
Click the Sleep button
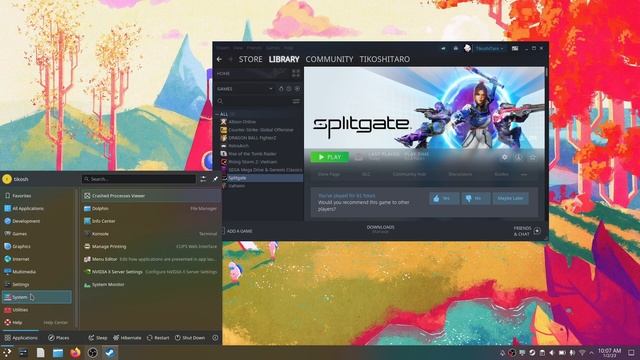pos(98,338)
